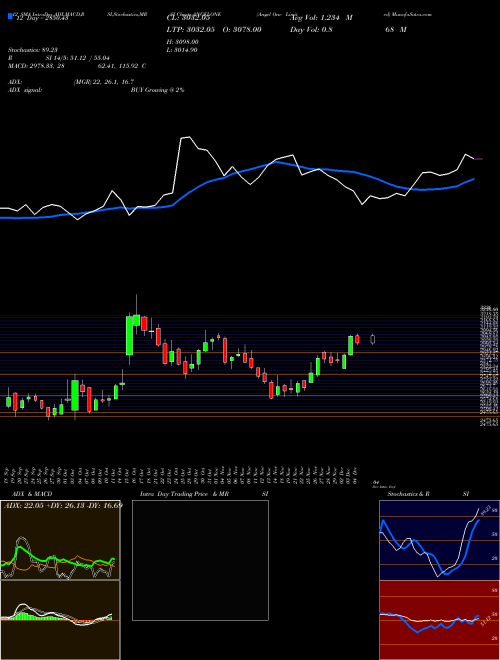
Task: Click the (MGR) 22, 26.1, 16.7 ADX values
Action: tap(104, 82)
